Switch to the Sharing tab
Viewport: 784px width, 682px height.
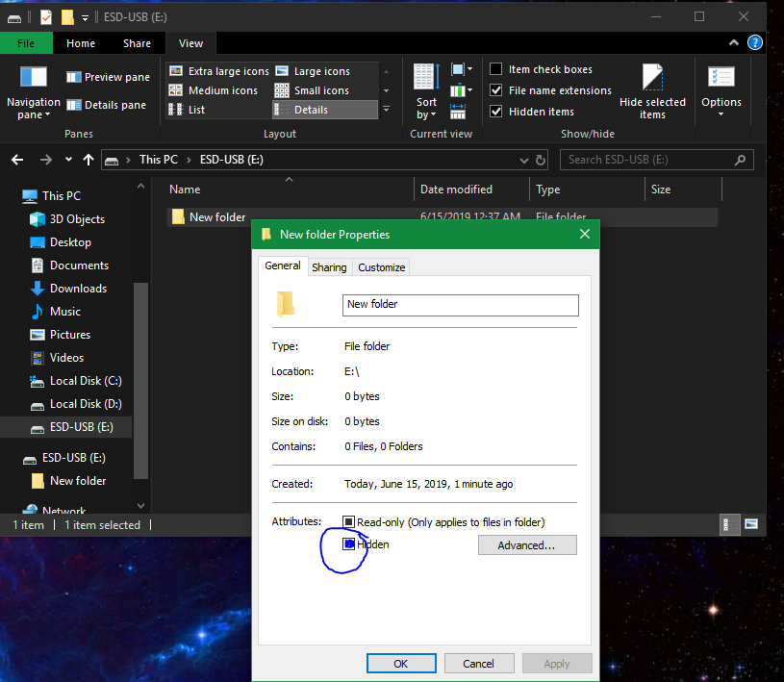pyautogui.click(x=329, y=266)
